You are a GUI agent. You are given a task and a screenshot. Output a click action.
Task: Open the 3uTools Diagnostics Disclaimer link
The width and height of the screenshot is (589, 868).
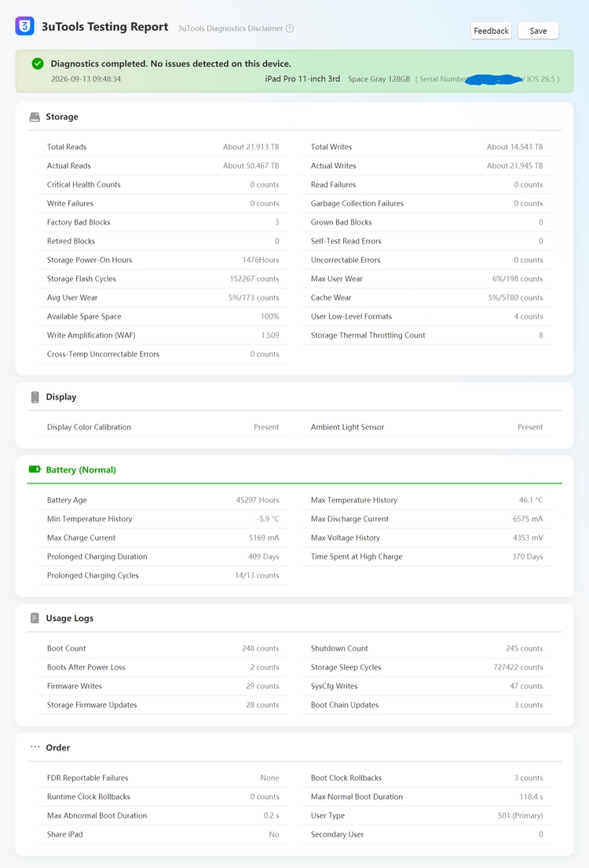231,28
